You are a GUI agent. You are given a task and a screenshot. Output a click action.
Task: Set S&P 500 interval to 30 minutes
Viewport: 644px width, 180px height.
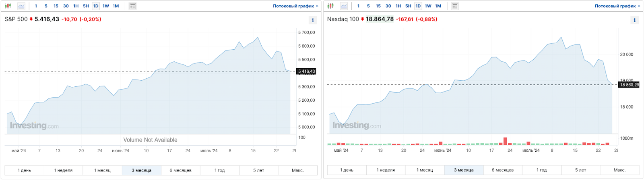coord(66,6)
